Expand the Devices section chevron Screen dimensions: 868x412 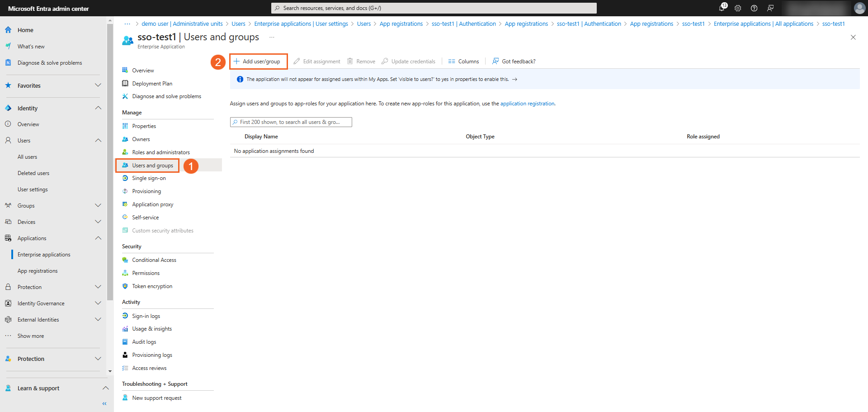pos(98,222)
